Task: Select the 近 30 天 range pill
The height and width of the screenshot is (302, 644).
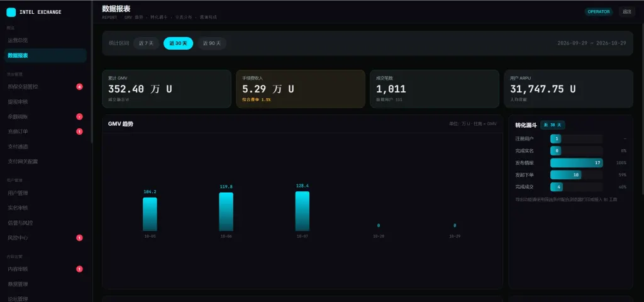Action: coord(178,43)
